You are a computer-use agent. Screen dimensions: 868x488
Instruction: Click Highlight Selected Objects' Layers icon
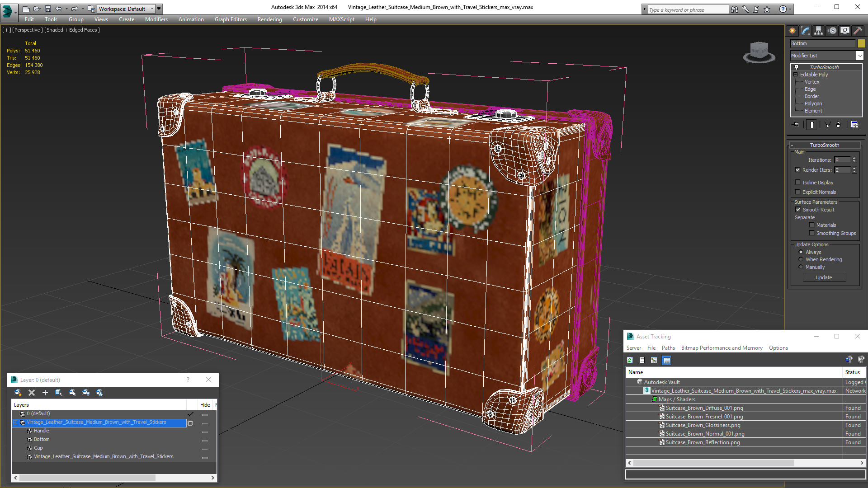(x=72, y=393)
